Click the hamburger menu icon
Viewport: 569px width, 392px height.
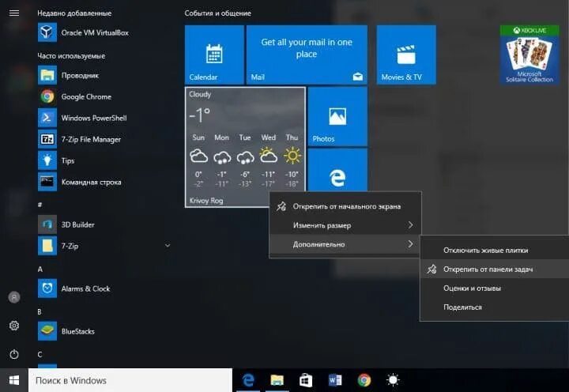[x=14, y=13]
